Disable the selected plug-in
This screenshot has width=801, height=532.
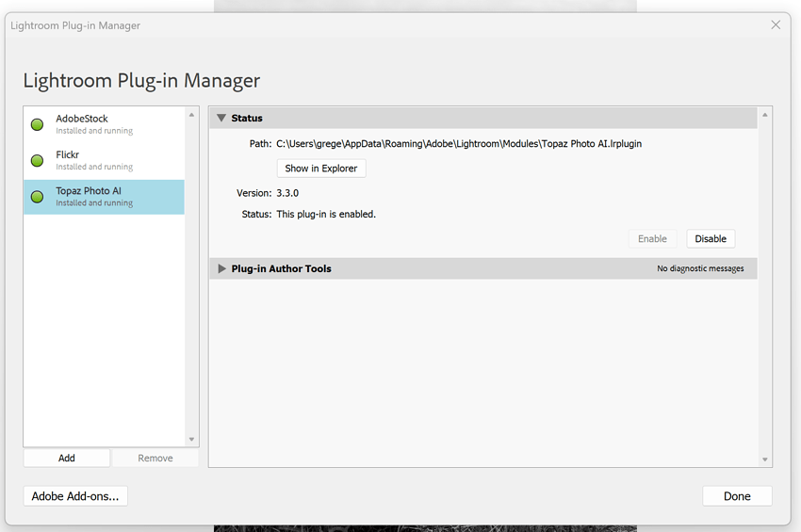711,239
